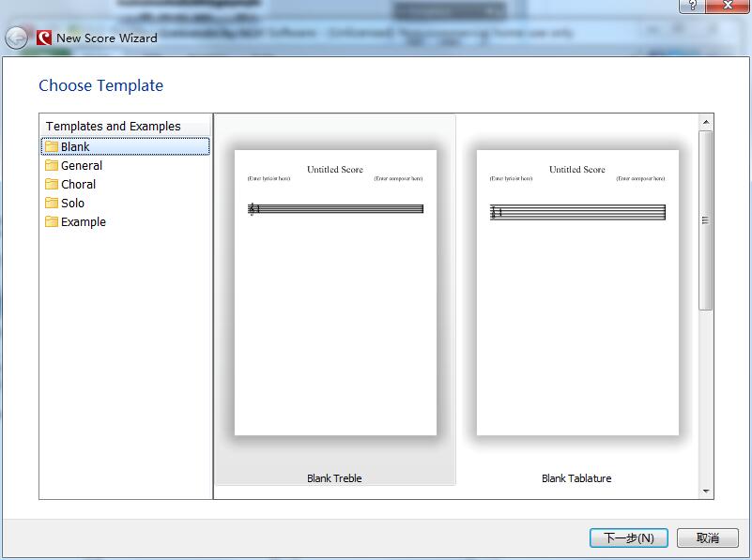752x560 pixels.
Task: Click the help question mark button
Action: tap(692, 6)
